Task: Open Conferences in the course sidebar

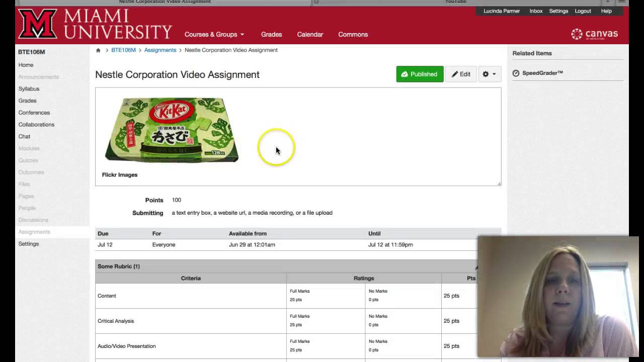Action: [x=34, y=113]
